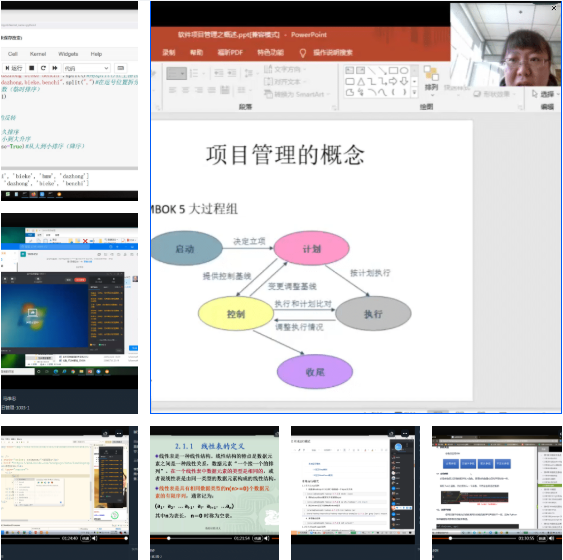563x560 pixels.
Task: Open the Jupyter command palette keyboard icon
Action: tap(121, 68)
